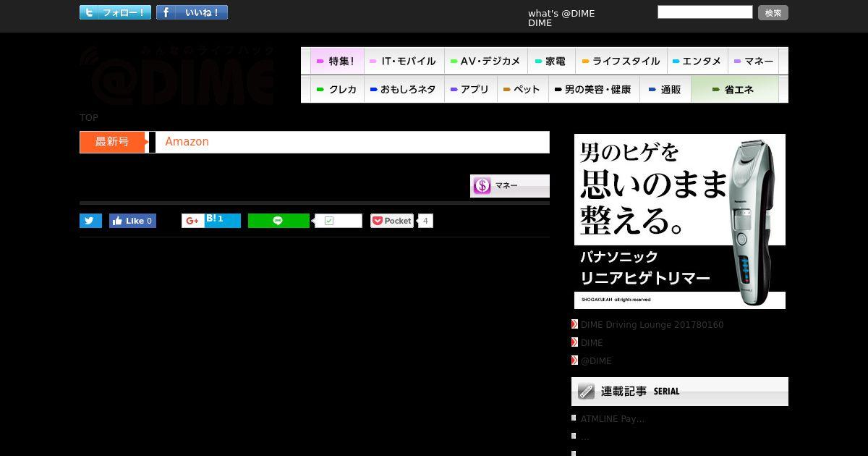Click the Facebook Like button

(x=132, y=221)
